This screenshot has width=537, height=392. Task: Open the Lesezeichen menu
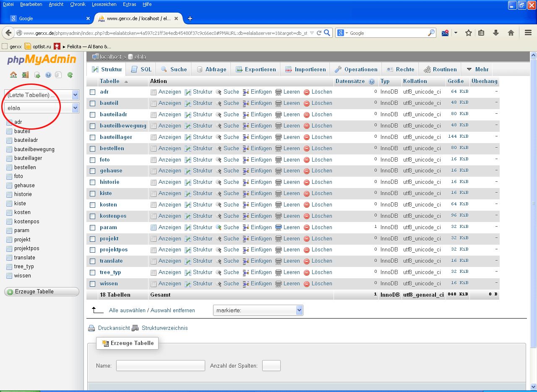pos(104,4)
